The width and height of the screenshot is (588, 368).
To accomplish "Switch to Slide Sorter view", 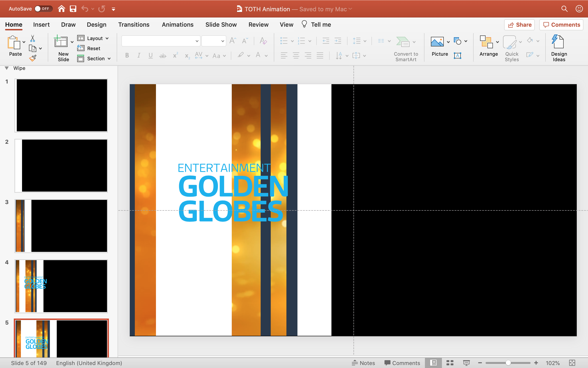I will click(x=450, y=363).
